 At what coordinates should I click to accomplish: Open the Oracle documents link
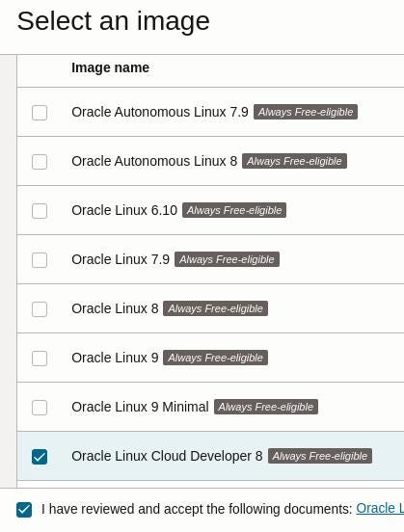pyautogui.click(x=380, y=508)
